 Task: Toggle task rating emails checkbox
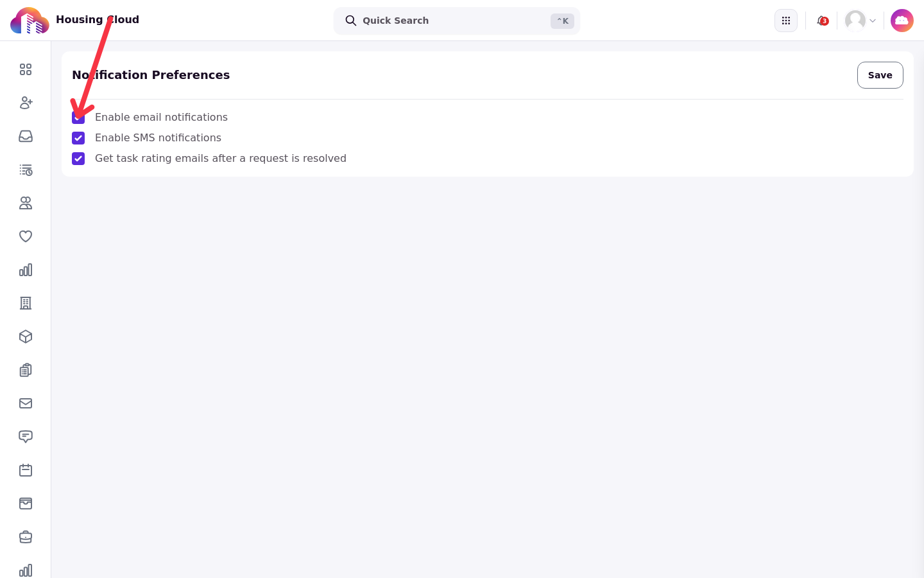point(78,159)
